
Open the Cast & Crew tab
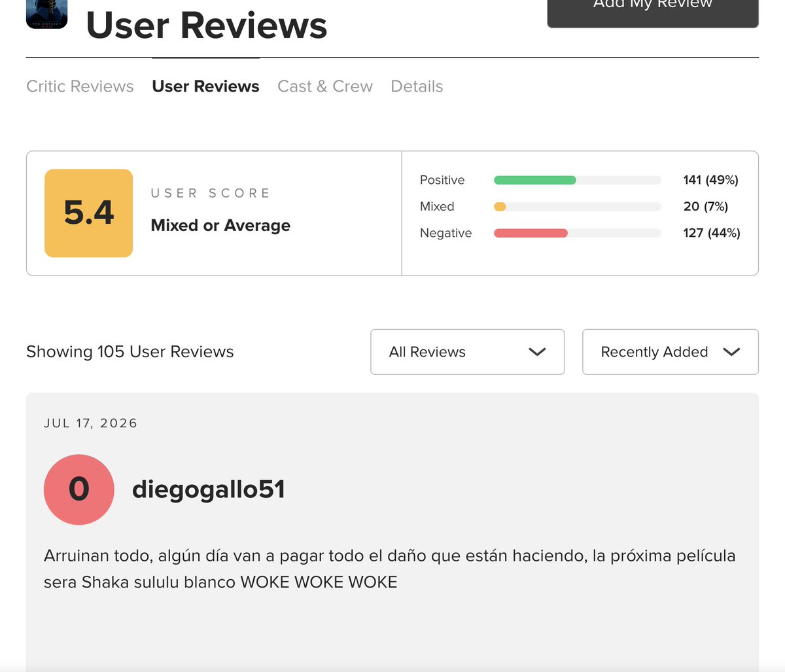325,86
